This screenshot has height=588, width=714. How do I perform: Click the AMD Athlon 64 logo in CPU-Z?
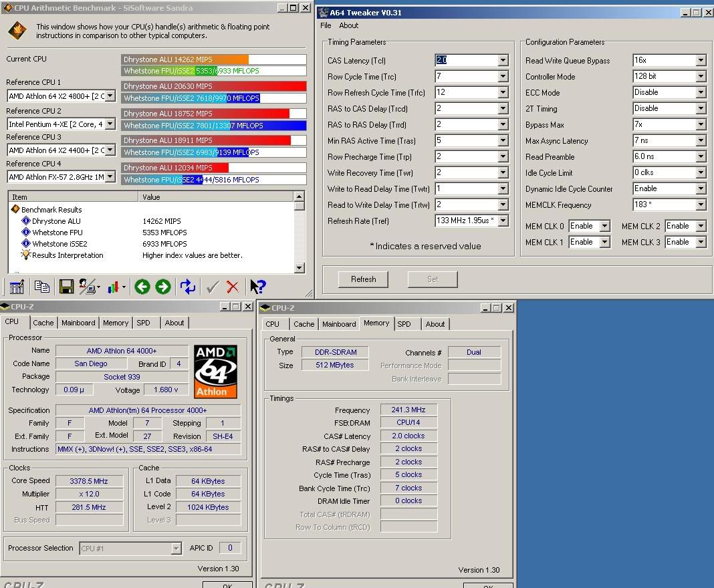coord(215,372)
